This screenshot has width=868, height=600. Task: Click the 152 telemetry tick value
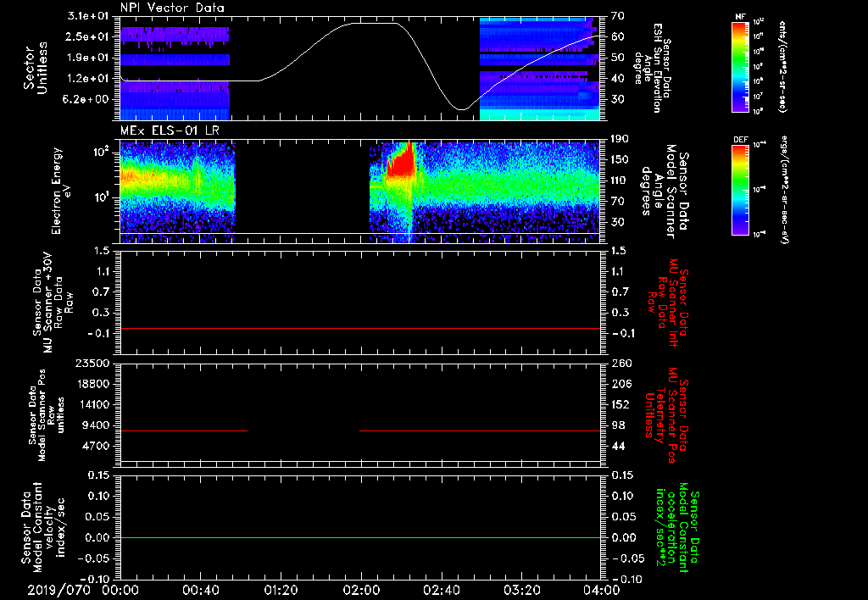[x=620, y=404]
